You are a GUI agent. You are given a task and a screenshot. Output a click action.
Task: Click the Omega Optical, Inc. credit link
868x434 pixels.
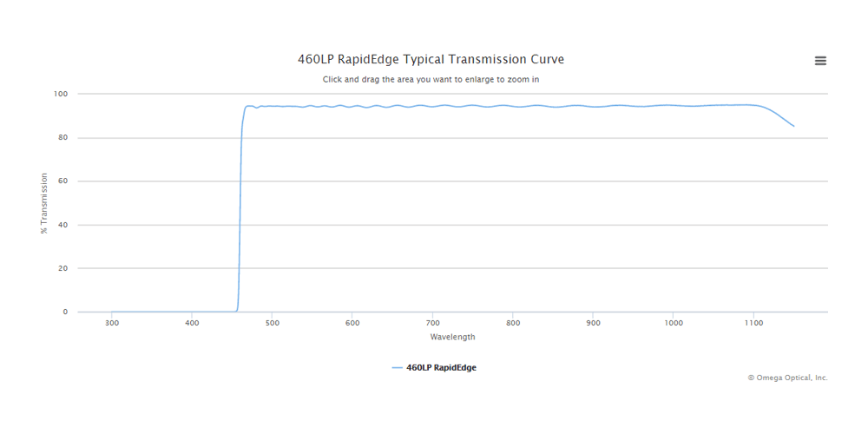pyautogui.click(x=788, y=378)
